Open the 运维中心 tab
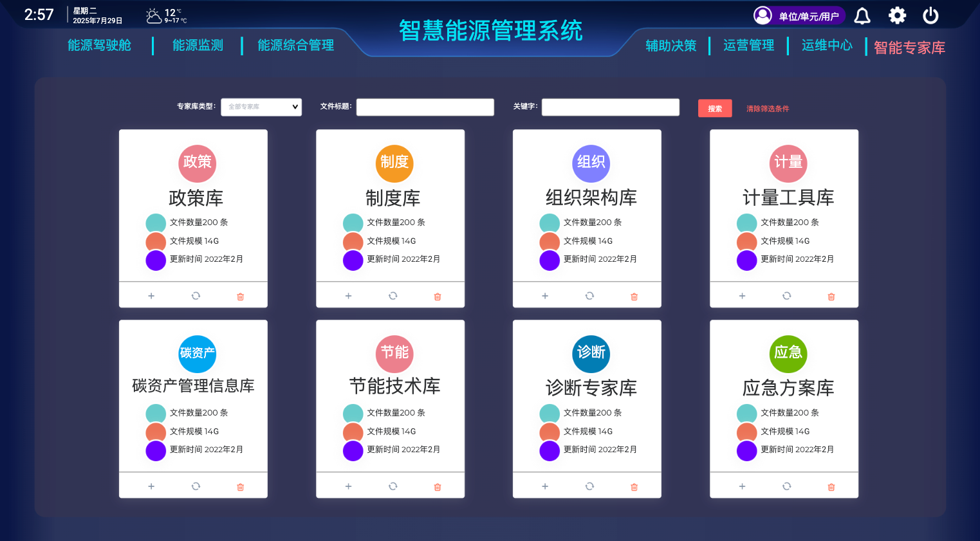Image resolution: width=980 pixels, height=541 pixels. (827, 45)
